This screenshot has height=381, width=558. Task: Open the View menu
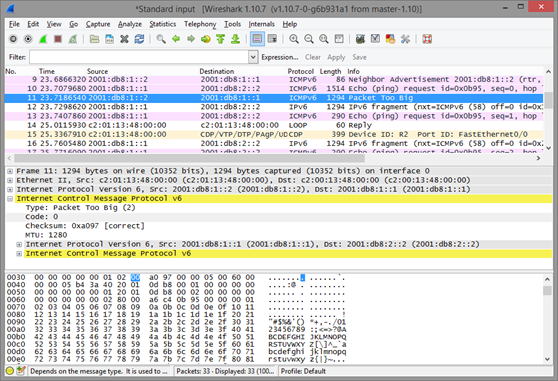click(x=54, y=24)
